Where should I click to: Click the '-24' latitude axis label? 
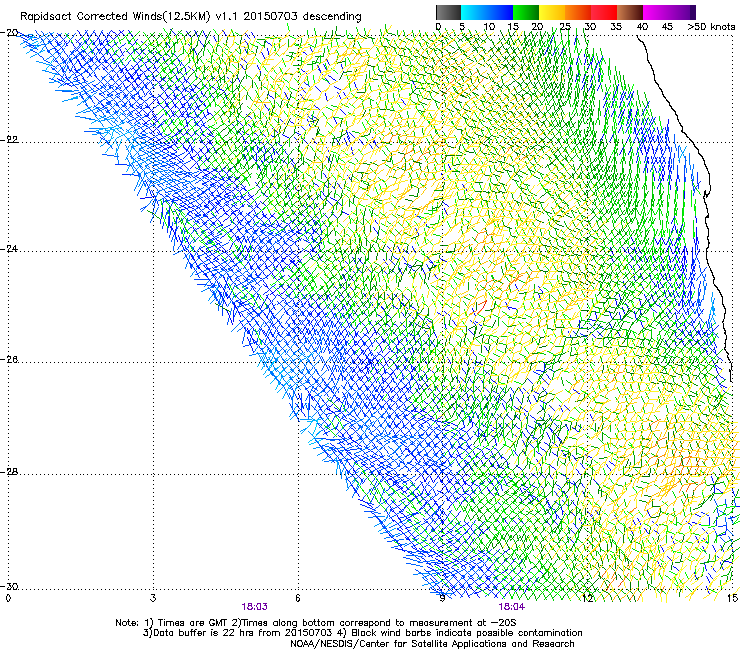(x=10, y=248)
